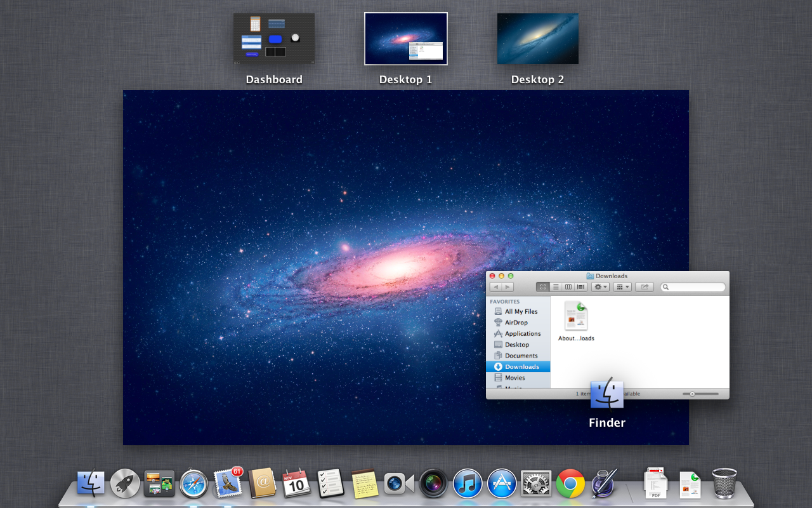Switch Finder to column view
The height and width of the screenshot is (508, 812).
tap(568, 287)
